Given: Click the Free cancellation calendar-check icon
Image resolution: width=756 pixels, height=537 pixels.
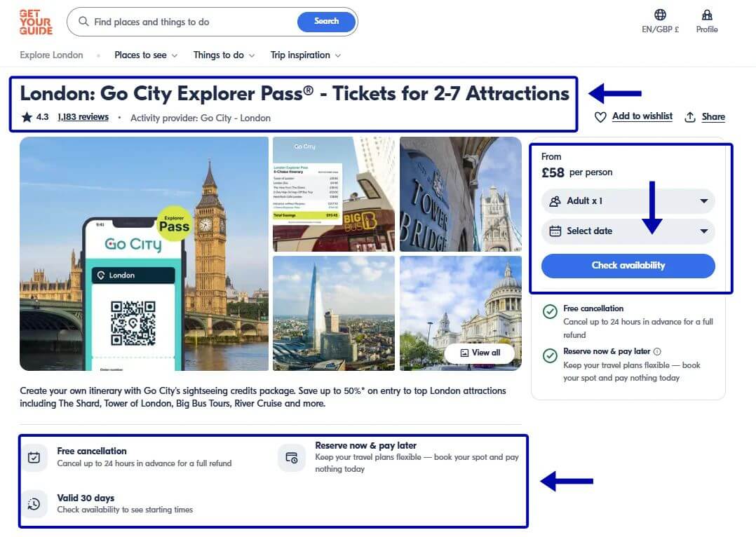Looking at the screenshot, I should (34, 457).
